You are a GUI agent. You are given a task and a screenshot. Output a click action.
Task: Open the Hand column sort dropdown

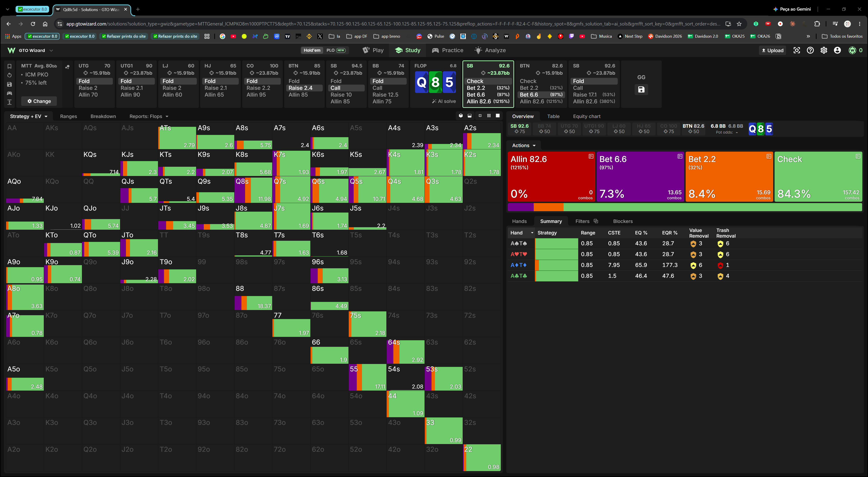coord(532,233)
